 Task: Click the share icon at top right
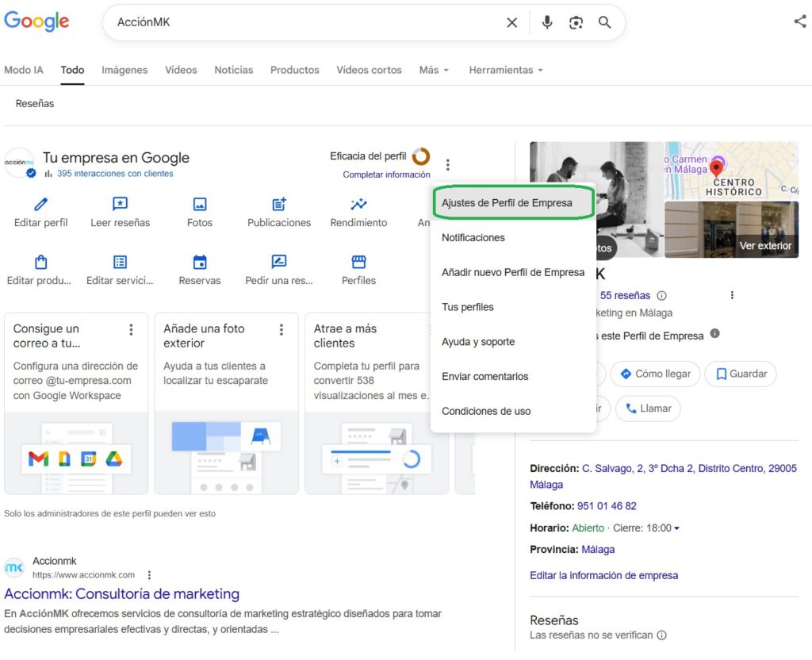(799, 21)
